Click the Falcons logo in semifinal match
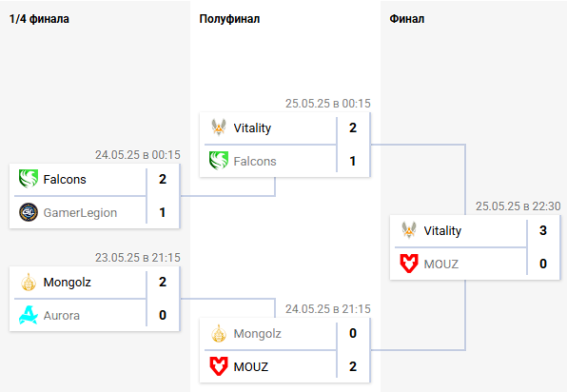The image size is (567, 392). pyautogui.click(x=219, y=161)
